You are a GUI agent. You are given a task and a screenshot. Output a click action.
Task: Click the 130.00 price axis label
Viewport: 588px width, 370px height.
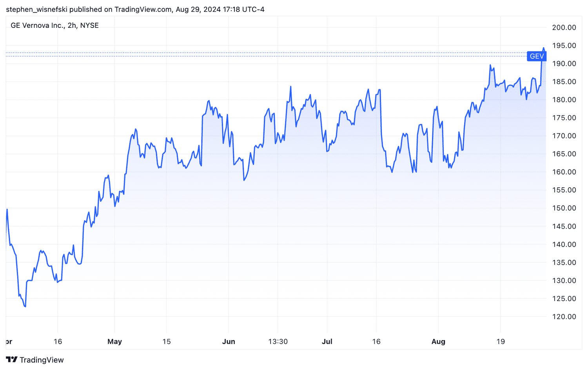pos(564,280)
